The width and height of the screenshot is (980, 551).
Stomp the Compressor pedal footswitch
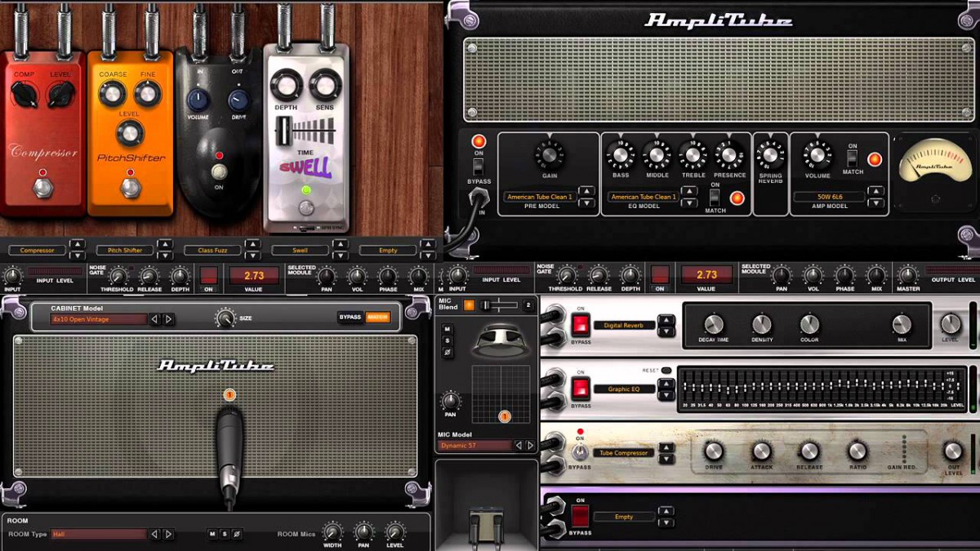point(42,187)
